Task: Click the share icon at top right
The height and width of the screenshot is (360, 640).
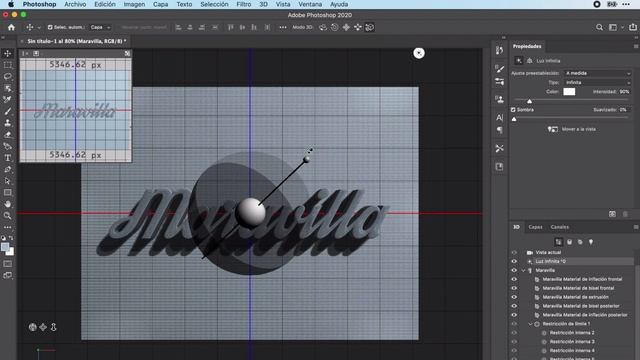Action: 633,27
